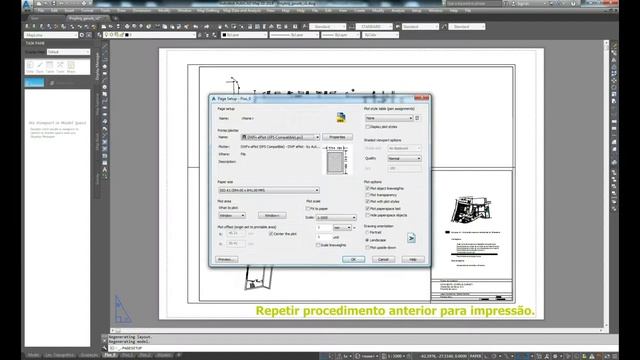This screenshot has height=360, width=640.
Task: Click the plot style table edit icon
Action: pyautogui.click(x=417, y=118)
